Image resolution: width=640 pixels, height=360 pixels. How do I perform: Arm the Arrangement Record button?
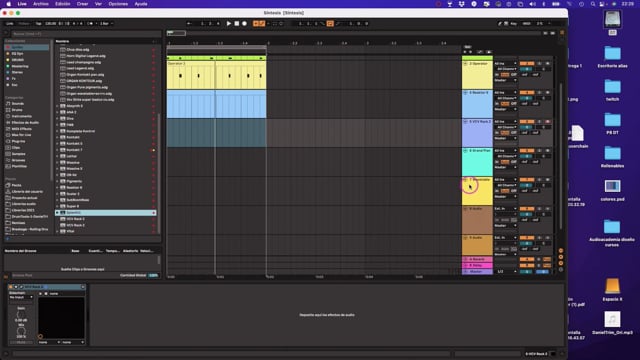[244, 24]
